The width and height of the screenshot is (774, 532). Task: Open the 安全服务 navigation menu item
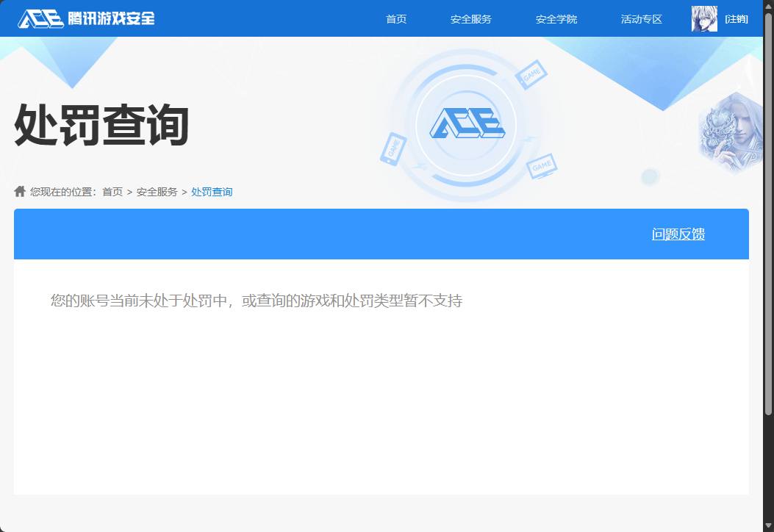click(x=473, y=18)
